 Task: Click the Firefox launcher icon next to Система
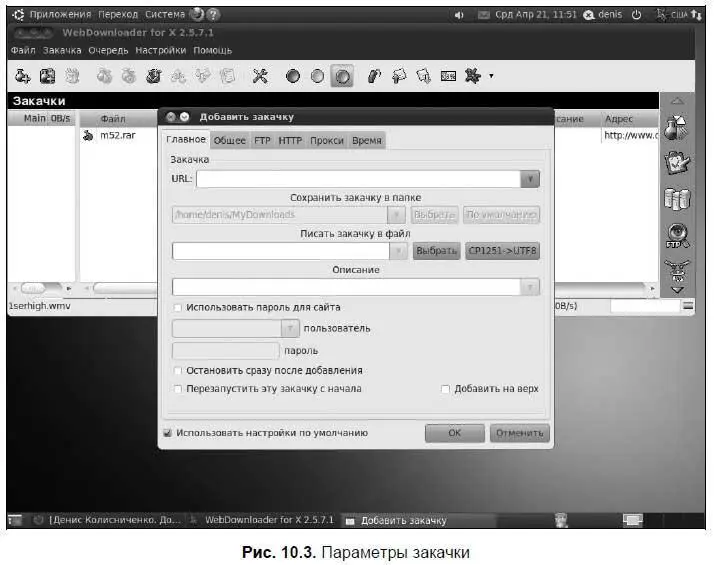pyautogui.click(x=197, y=15)
